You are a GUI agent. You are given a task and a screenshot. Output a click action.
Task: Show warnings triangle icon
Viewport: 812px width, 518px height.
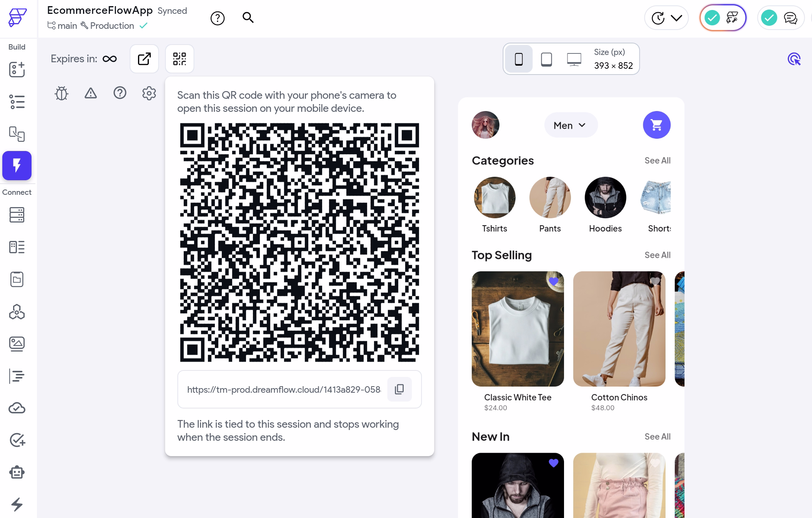[x=91, y=93]
